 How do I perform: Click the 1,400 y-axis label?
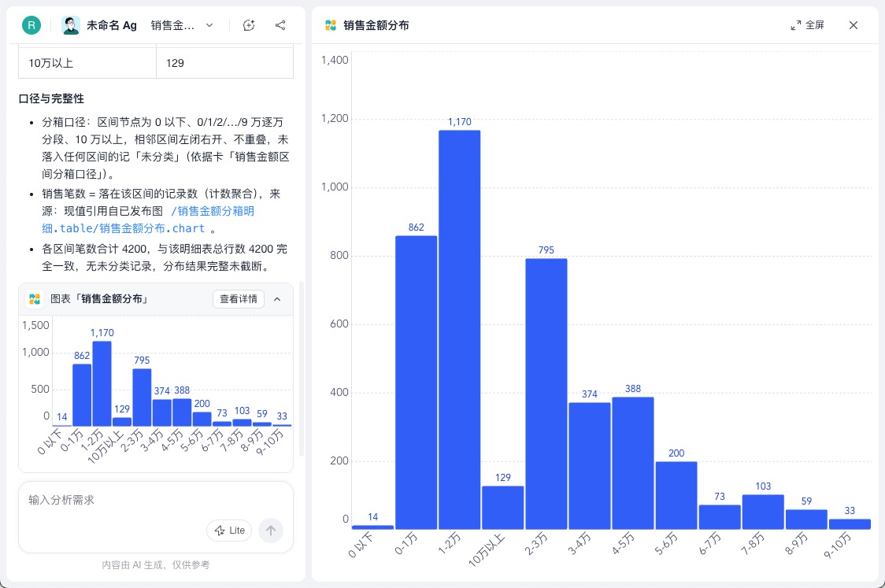tap(335, 60)
